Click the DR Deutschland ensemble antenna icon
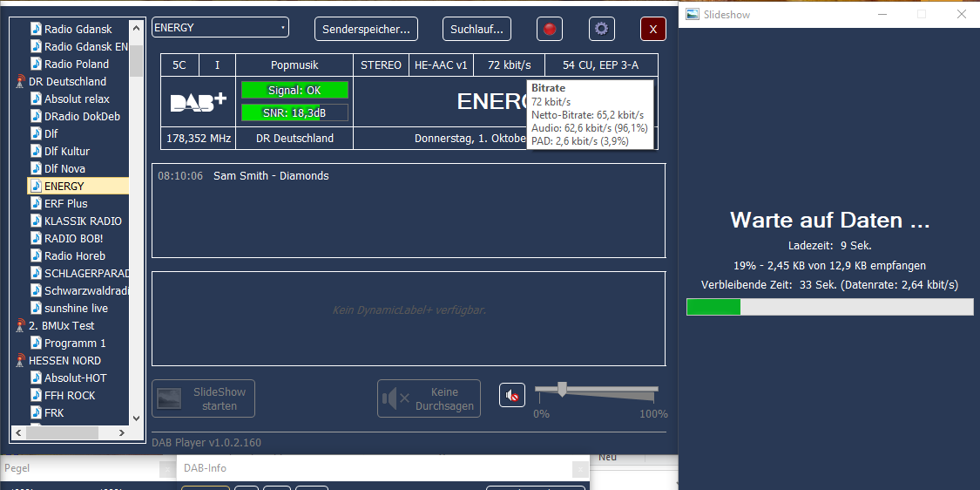 pyautogui.click(x=21, y=81)
